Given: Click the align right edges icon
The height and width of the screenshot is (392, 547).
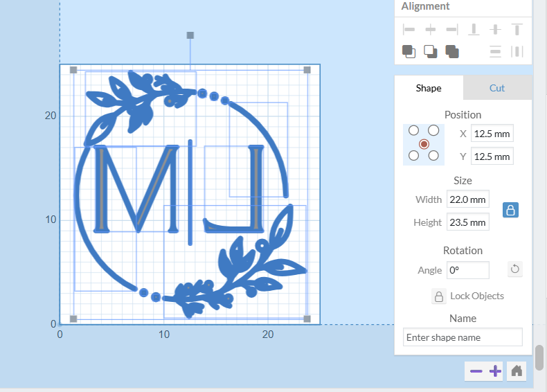Looking at the screenshot, I should [x=452, y=29].
